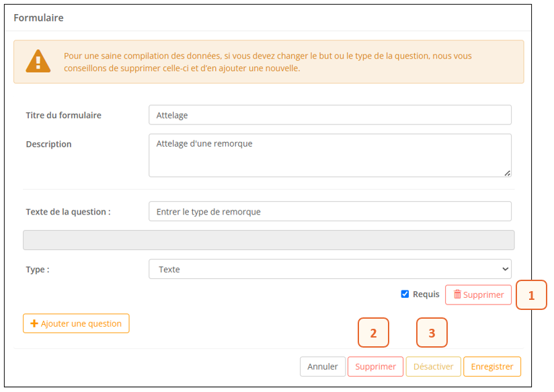Click inside the Description text area
The width and height of the screenshot is (554, 392).
329,155
